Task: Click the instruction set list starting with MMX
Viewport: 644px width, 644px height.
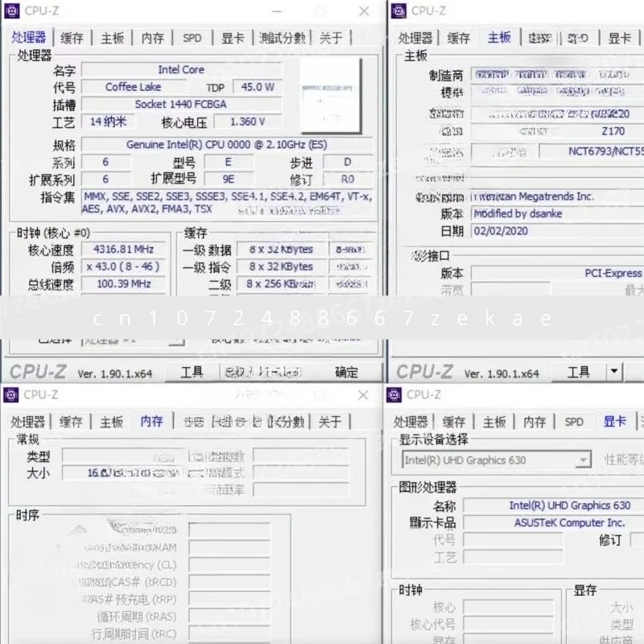Action: [227, 203]
